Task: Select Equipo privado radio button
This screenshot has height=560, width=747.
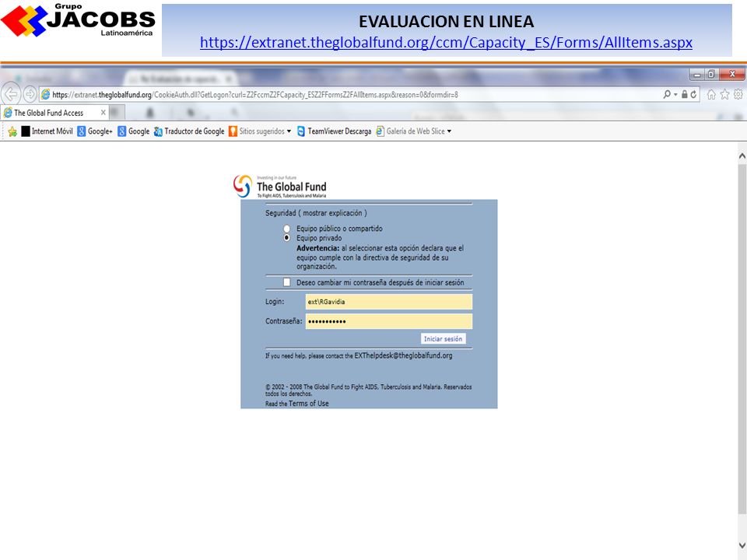Action: [x=287, y=238]
